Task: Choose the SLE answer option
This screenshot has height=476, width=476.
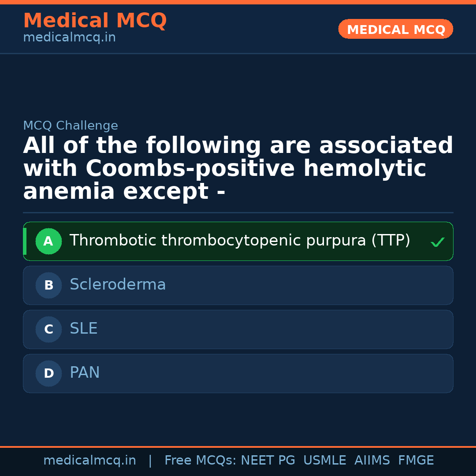Action: click(84, 329)
